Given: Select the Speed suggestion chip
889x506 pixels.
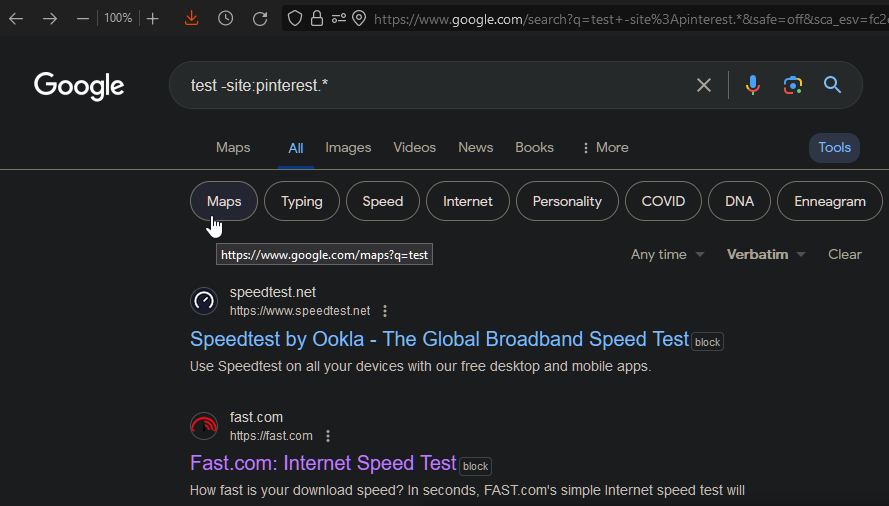Looking at the screenshot, I should click(x=383, y=201).
